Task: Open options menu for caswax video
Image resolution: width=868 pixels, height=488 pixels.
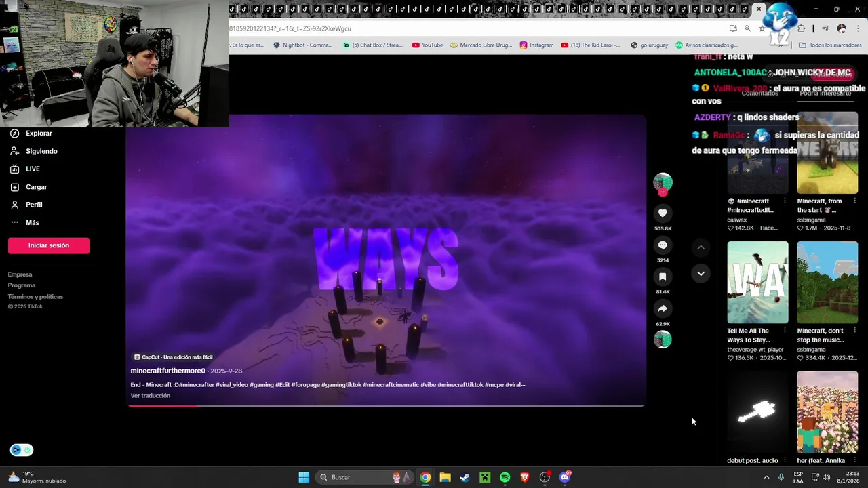Action: coord(785,201)
